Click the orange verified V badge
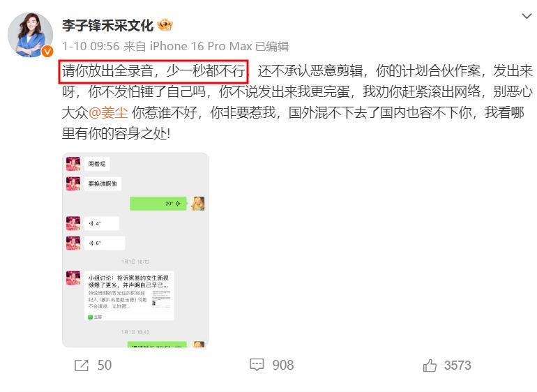 (x=47, y=52)
